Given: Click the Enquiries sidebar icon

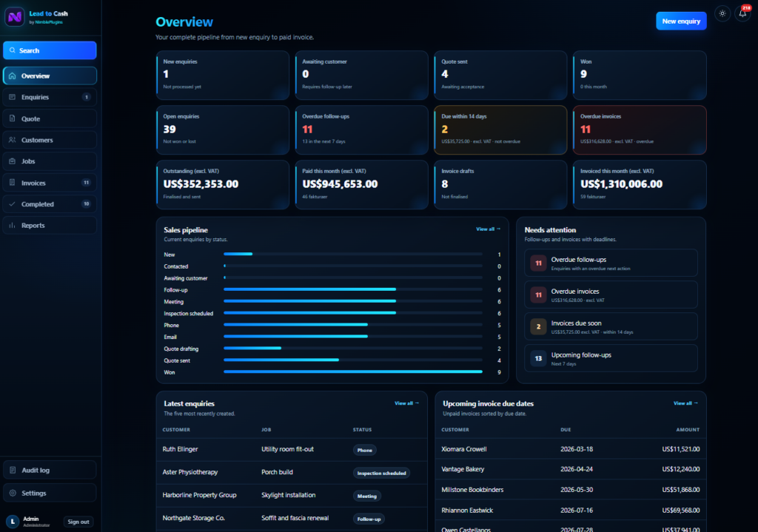Looking at the screenshot, I should tap(13, 97).
